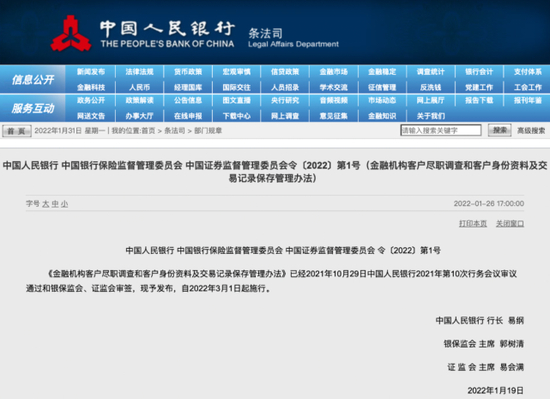This screenshot has width=550, height=399.
Task: Open the 金融市场 navigation link
Action: [334, 72]
